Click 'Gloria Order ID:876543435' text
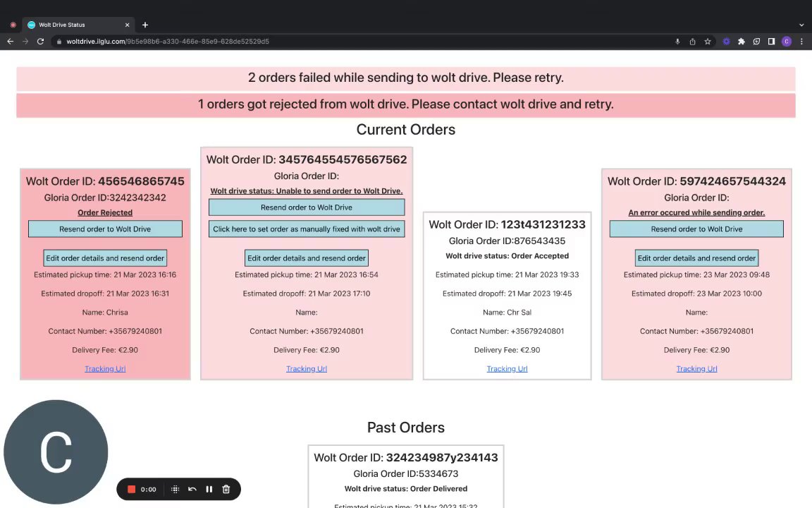This screenshot has height=508, width=812. [x=507, y=241]
